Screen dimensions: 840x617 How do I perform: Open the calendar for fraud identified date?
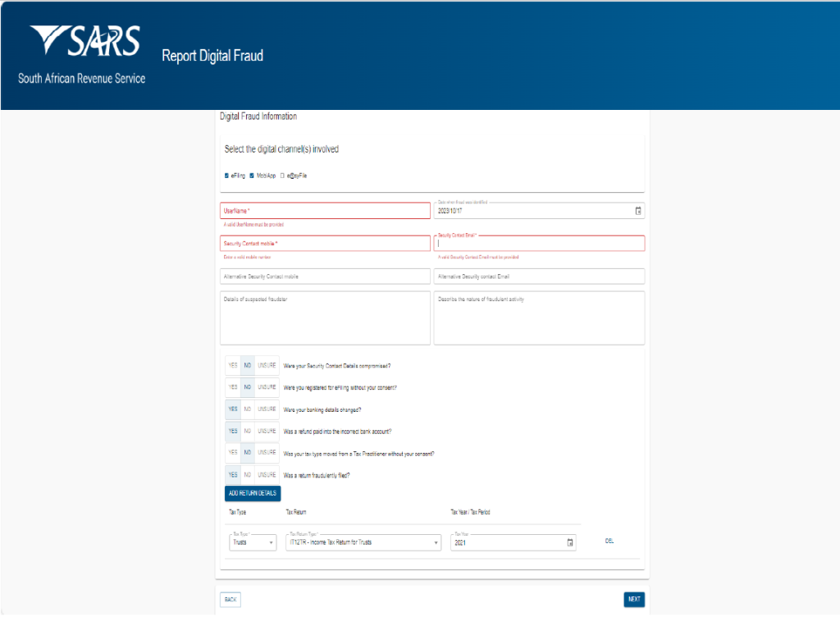tap(638, 210)
